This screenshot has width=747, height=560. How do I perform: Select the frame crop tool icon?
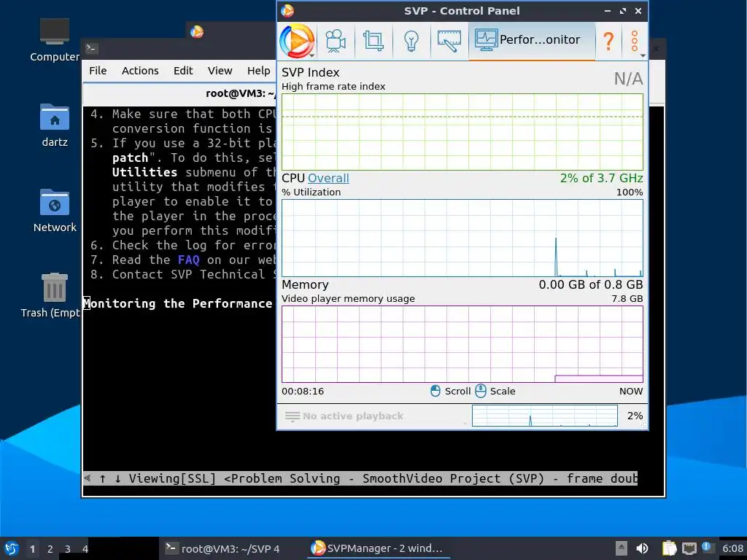coord(373,41)
